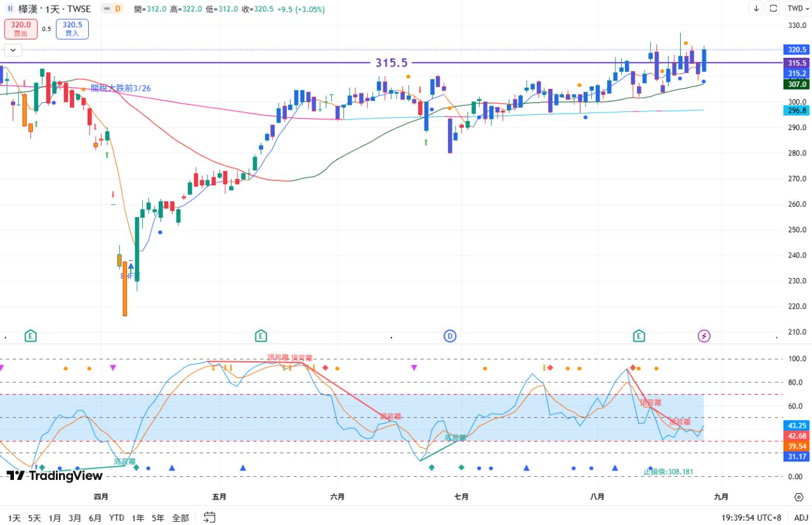
Task: Click the rightmost green E earnings marker
Action: 639,336
